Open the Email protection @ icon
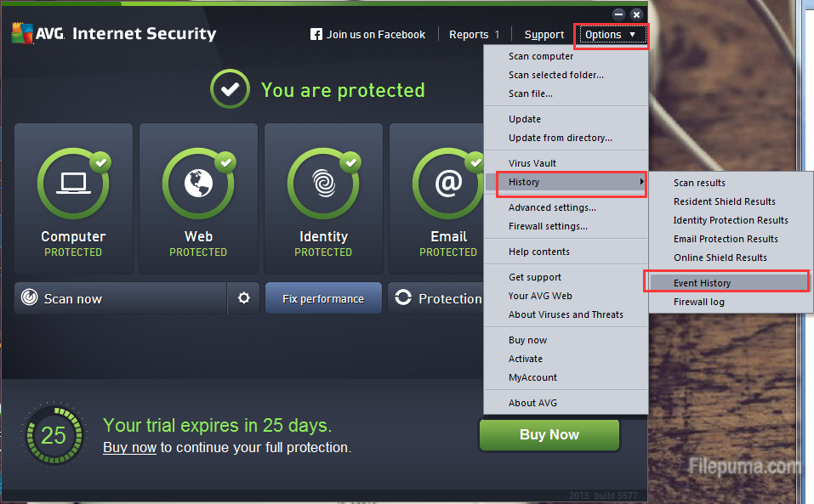 pyautogui.click(x=448, y=183)
